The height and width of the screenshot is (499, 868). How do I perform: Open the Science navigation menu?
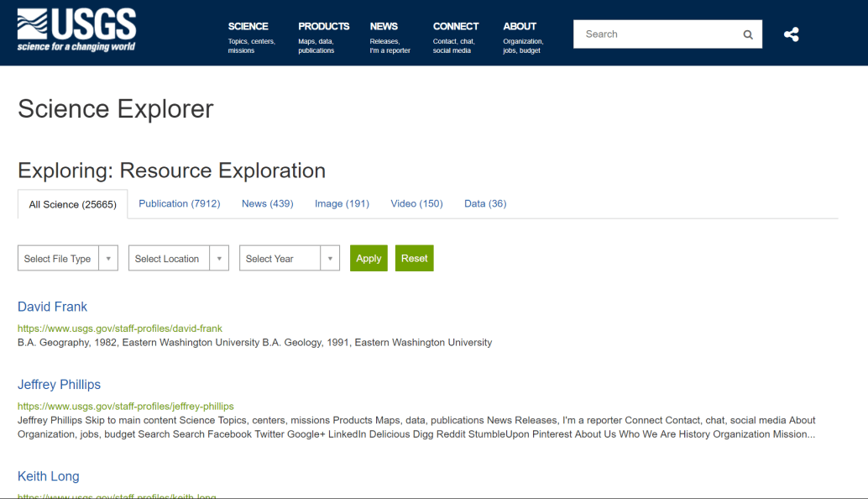pos(248,27)
